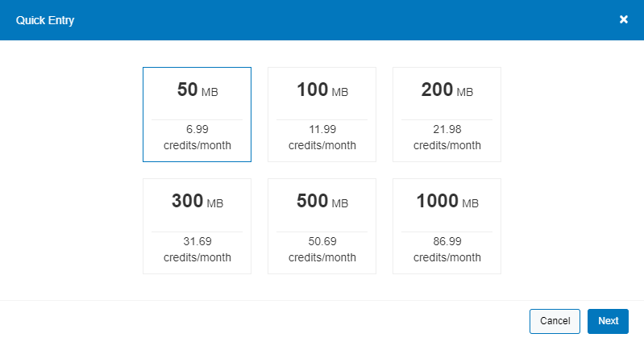Click the Quick Entry title text
This screenshot has height=342, width=644.
point(45,20)
